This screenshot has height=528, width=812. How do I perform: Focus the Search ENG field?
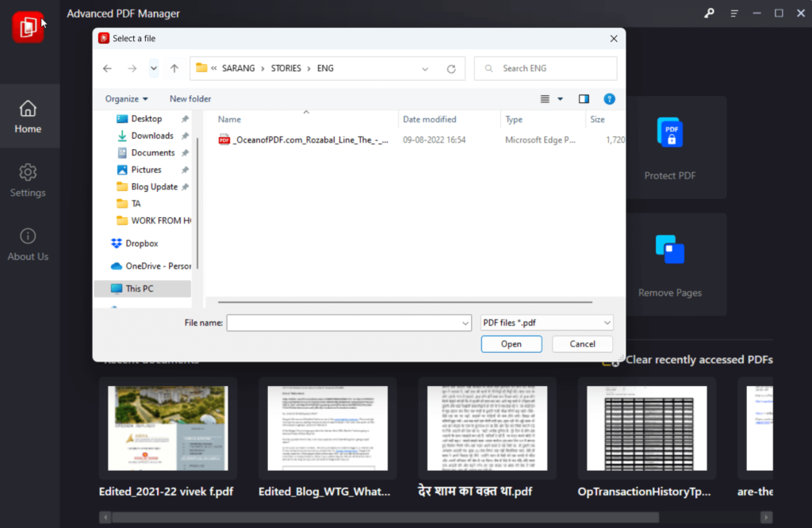[546, 68]
